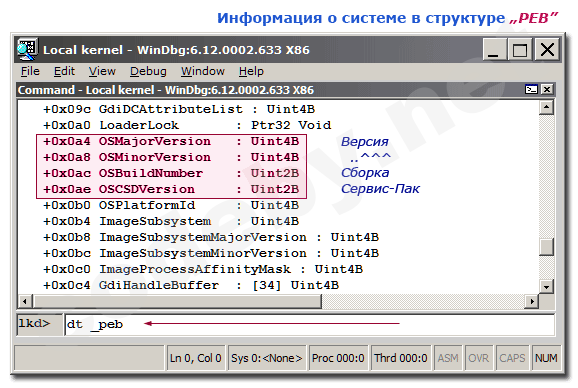Click the Command window dock/options icon

click(531, 90)
